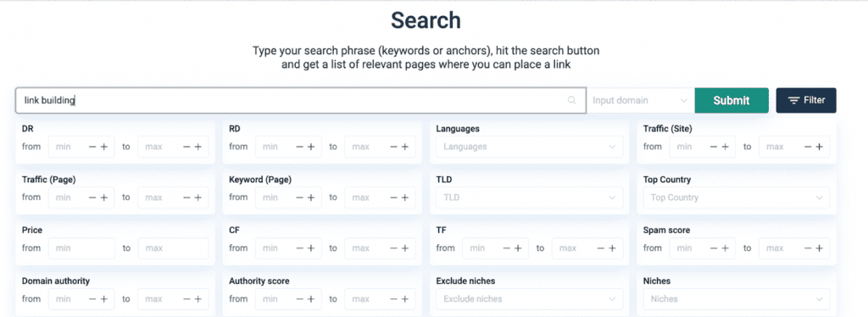Open the Input domain dropdown

coord(641,100)
